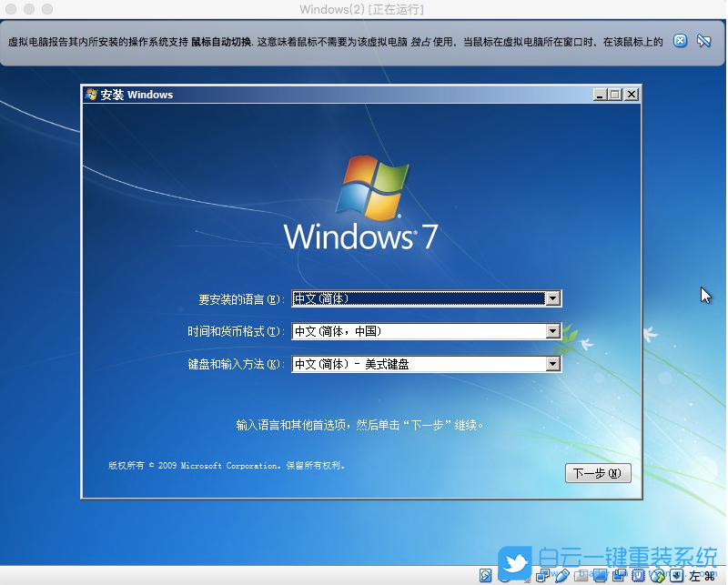This screenshot has width=728, height=585.
Task: Dismiss future mouse alerts via crossed-pen icon
Action: click(702, 41)
